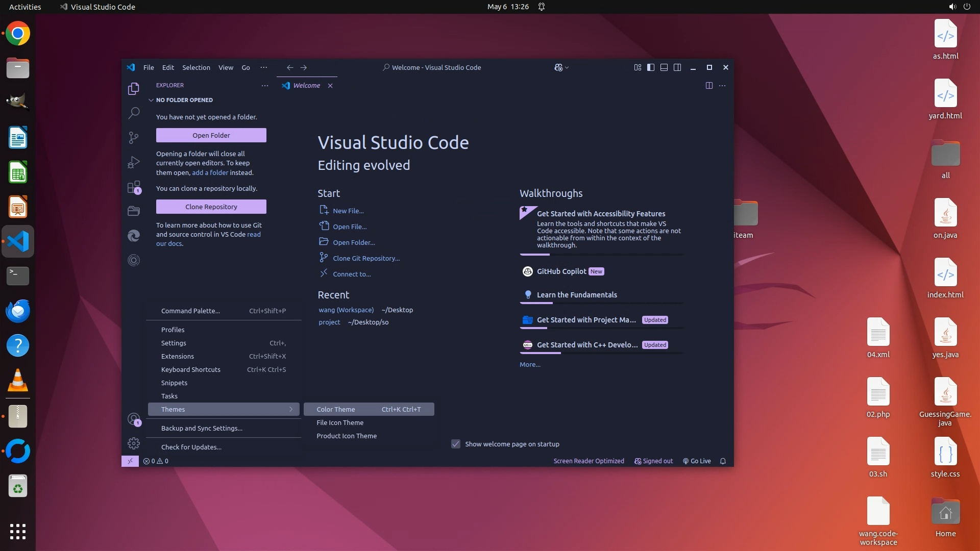Click the notifications bell in status bar
980x551 pixels.
(x=723, y=461)
